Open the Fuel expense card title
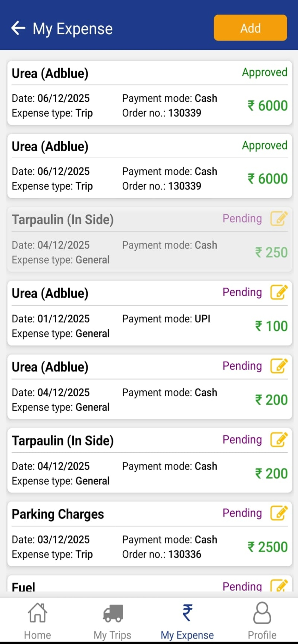This screenshot has width=298, height=644. 23,586
